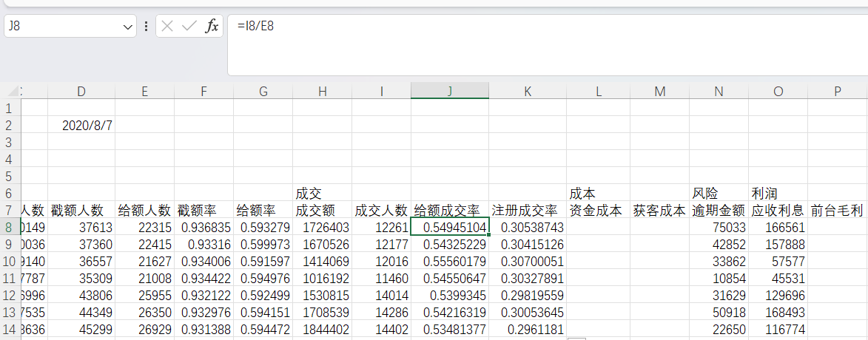Open Insert Function via the fx icon
The image size is (868, 340).
[x=212, y=26]
